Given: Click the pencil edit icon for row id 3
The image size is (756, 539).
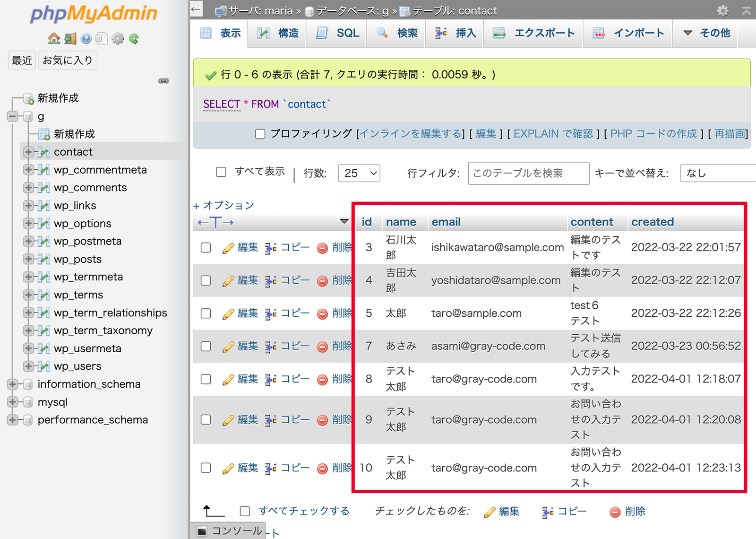Looking at the screenshot, I should tap(228, 248).
